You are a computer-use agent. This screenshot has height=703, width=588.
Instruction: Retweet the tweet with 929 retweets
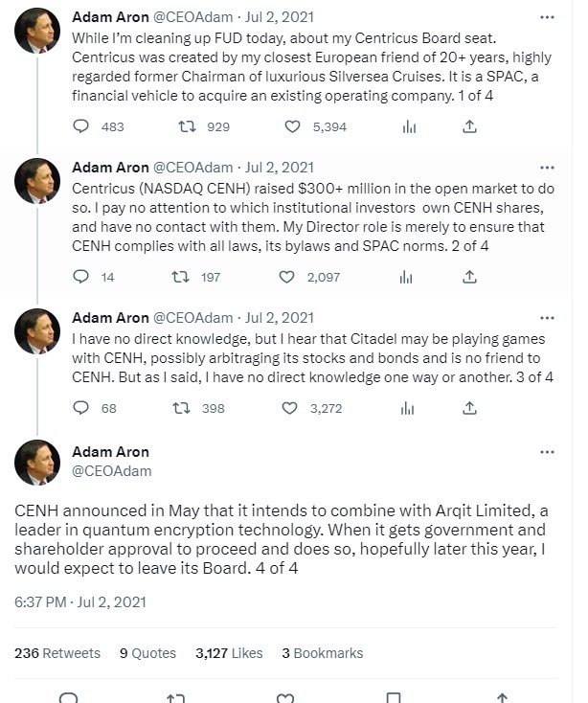pyautogui.click(x=187, y=126)
